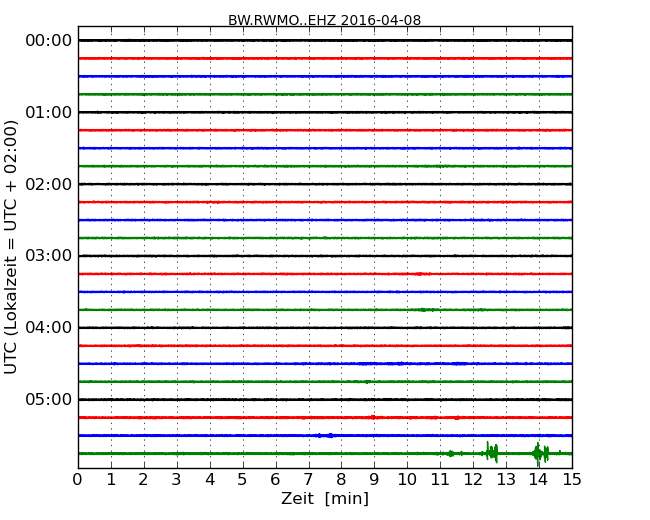Click x-axis tick label 5
This screenshot has width=650, height=520.
pos(243,479)
